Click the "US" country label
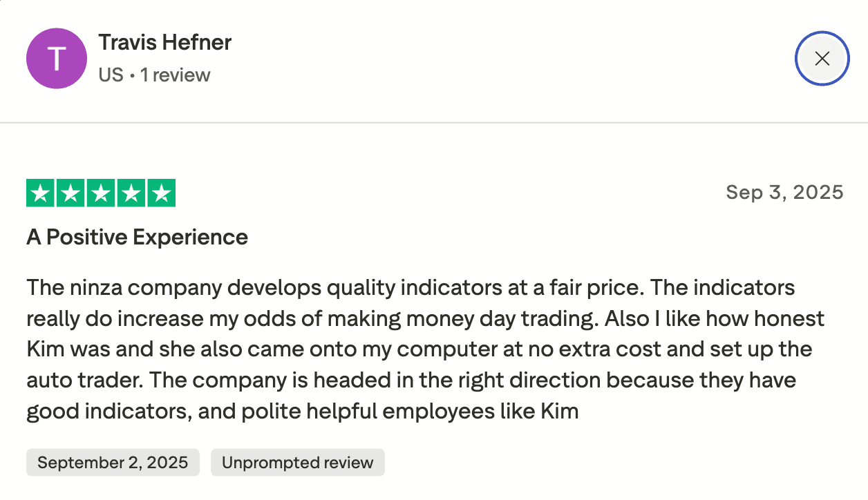868x500 pixels. click(x=111, y=75)
